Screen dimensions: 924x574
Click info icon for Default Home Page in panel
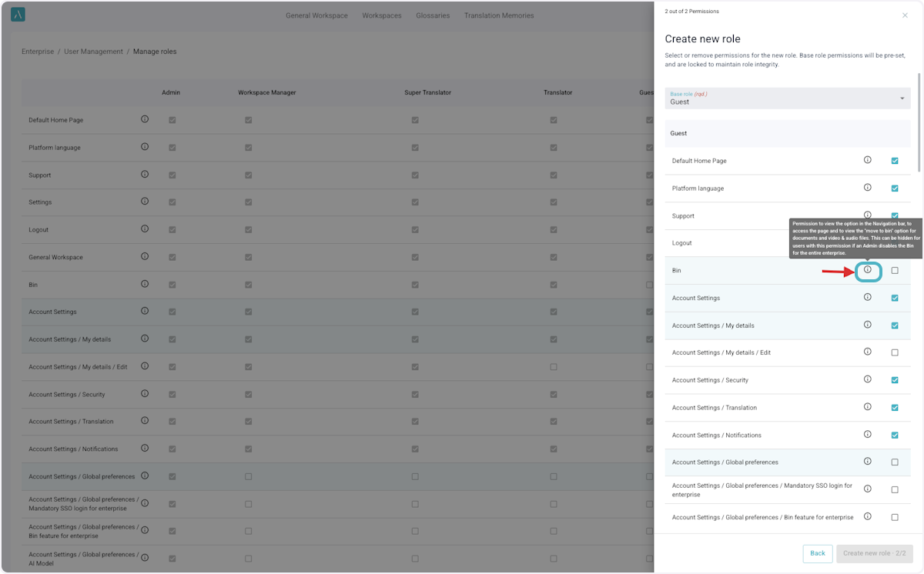point(867,160)
